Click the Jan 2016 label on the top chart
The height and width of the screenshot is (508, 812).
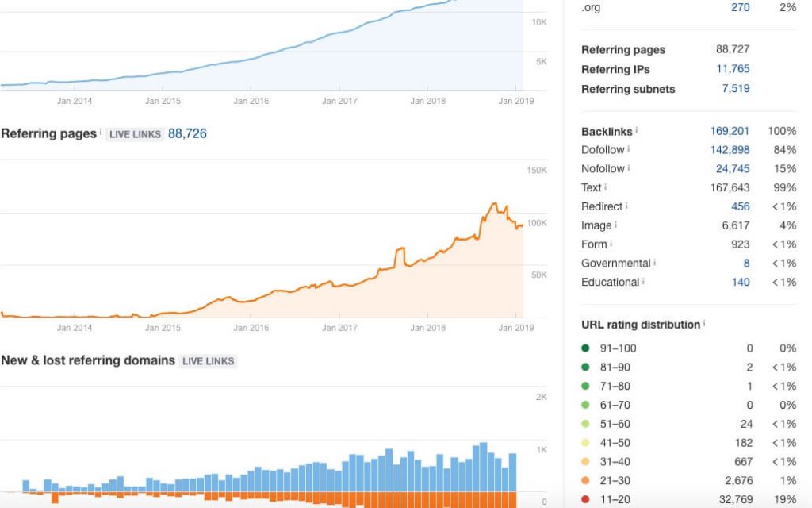[x=251, y=101]
